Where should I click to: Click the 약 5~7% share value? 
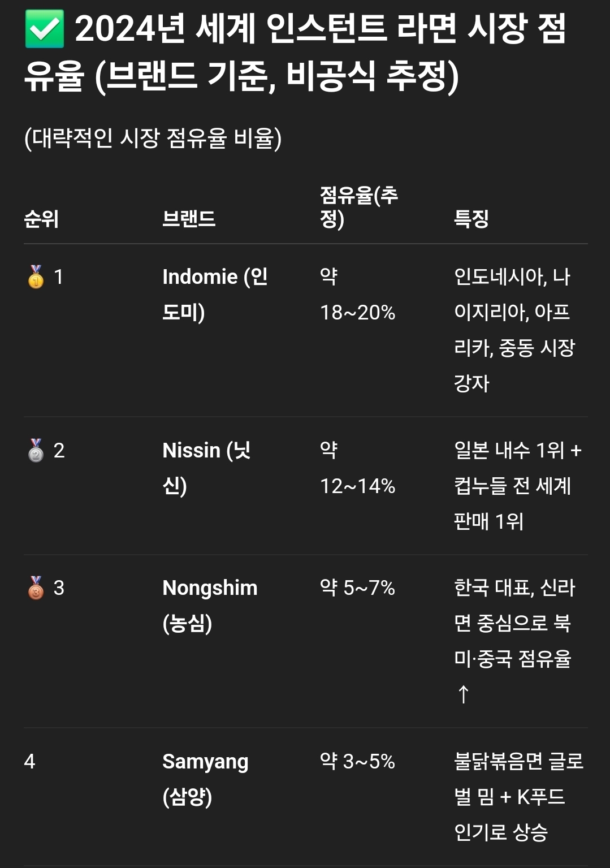click(x=357, y=588)
